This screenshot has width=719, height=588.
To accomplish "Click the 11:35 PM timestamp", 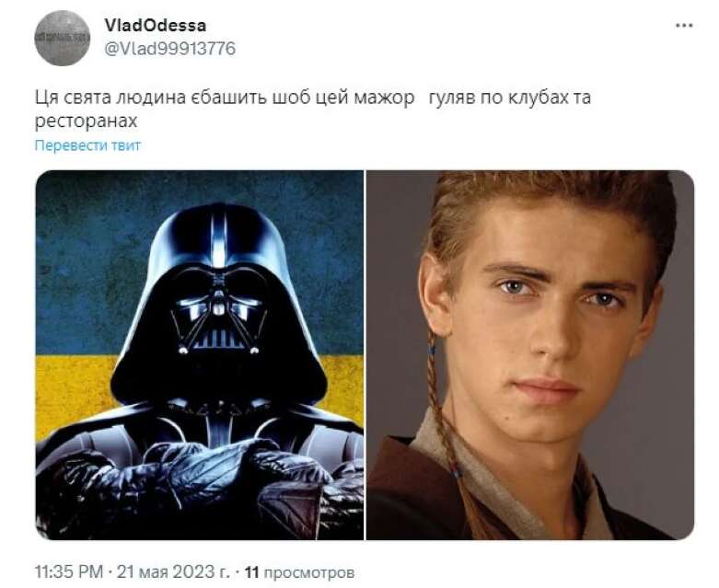I will point(69,572).
